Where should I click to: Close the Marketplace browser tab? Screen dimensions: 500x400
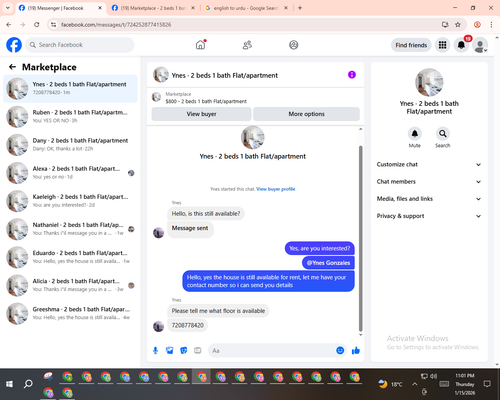tap(193, 8)
